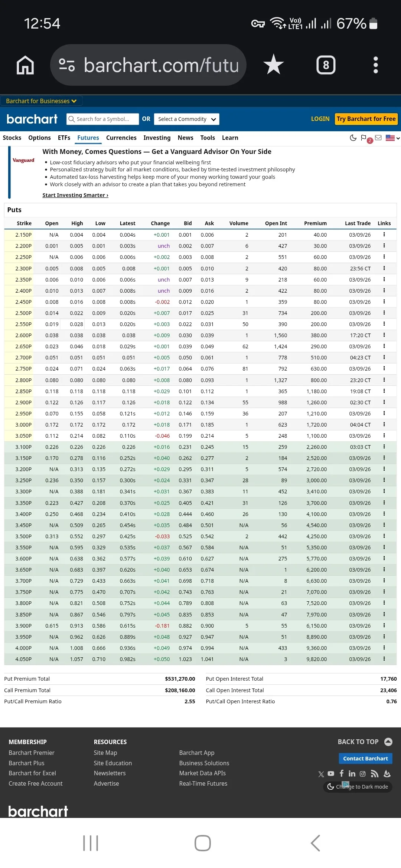401x868 pixels.
Task: Open links menu for 2.300P row
Action: click(x=384, y=268)
